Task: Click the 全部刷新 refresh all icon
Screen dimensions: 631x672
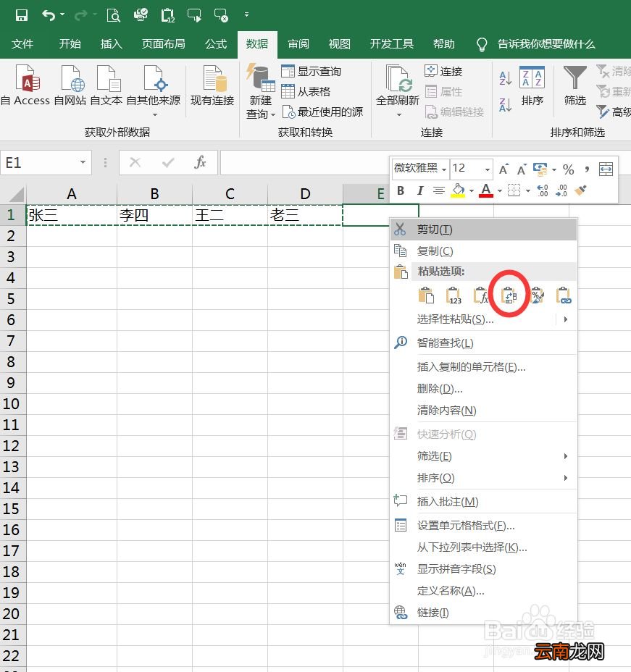Action: pos(398,79)
